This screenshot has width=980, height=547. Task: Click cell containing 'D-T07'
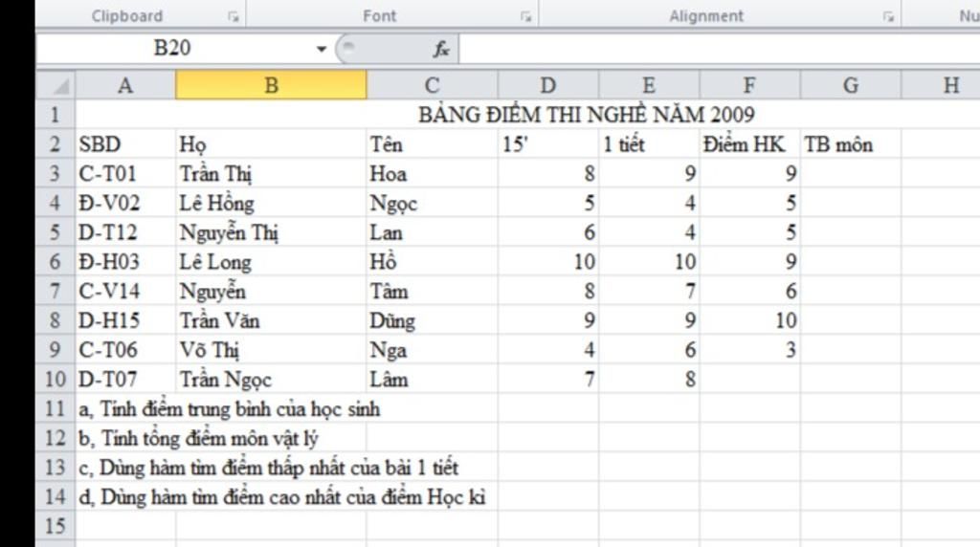[125, 379]
